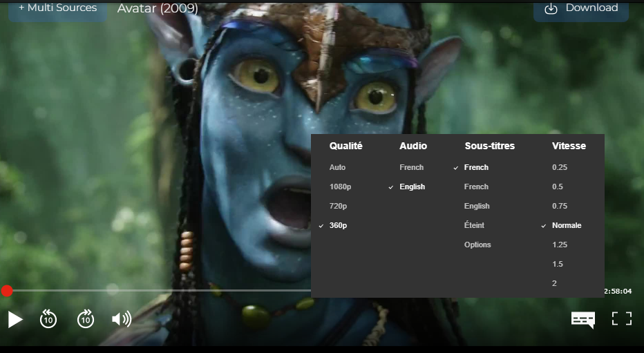Mute the volume speaker icon

click(x=122, y=318)
